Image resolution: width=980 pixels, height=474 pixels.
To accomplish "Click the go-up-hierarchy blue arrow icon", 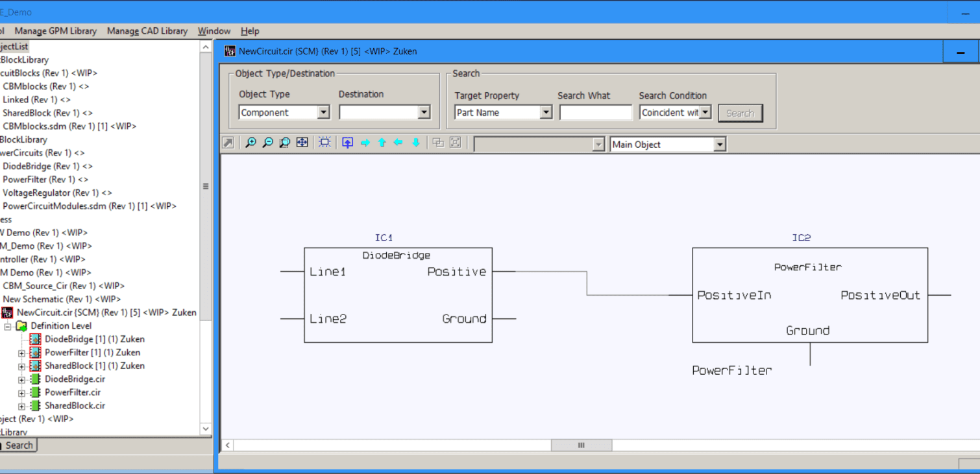I will click(x=347, y=142).
